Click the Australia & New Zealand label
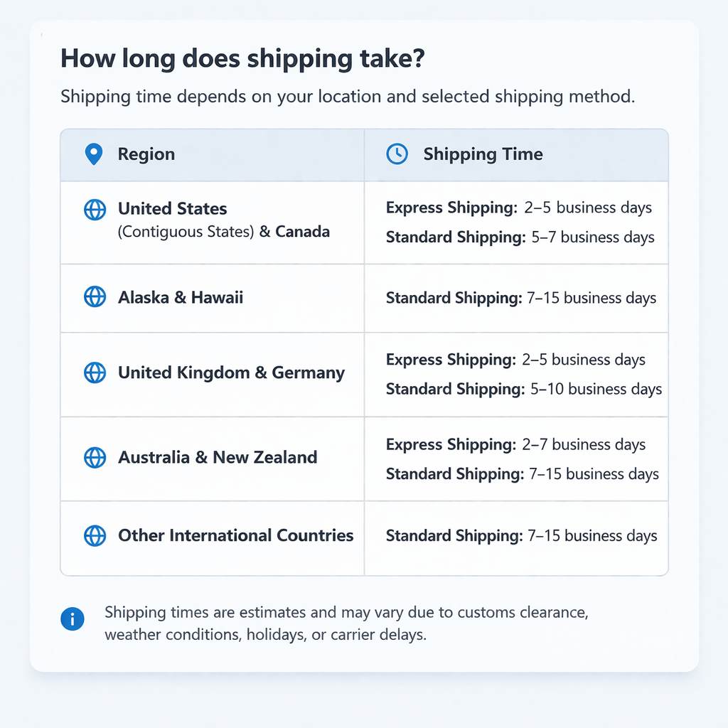Screen dimensions: 728x728 218,457
